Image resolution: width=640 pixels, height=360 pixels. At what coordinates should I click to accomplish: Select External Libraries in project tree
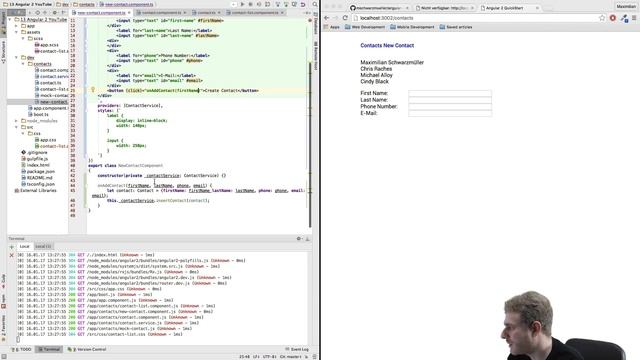[35, 191]
